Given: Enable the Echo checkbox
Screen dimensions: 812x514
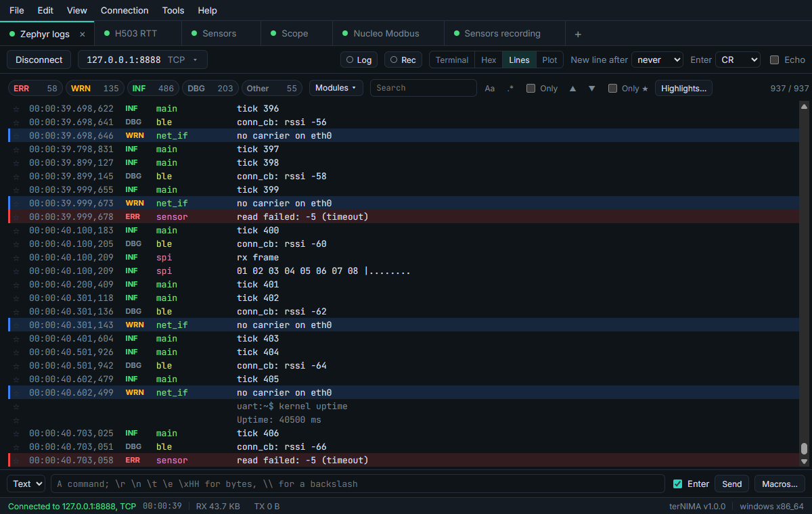Looking at the screenshot, I should [775, 60].
